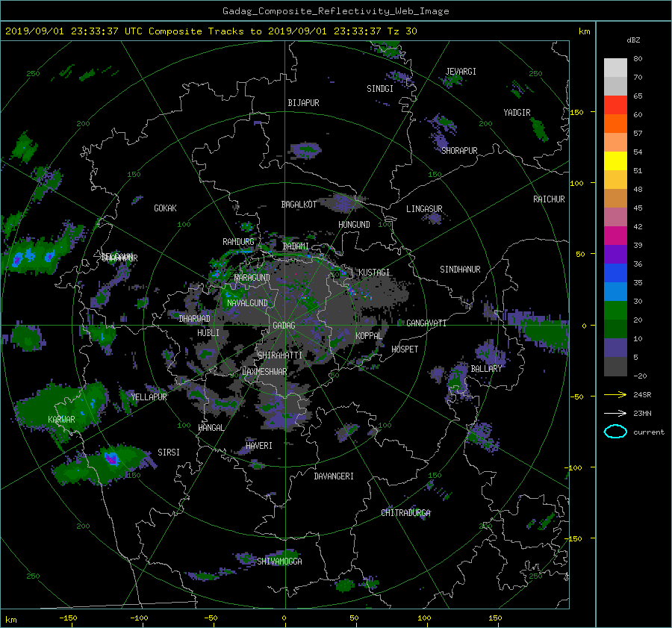Click the LINGASUR city label
The height and width of the screenshot is (628, 672).
pyautogui.click(x=424, y=209)
